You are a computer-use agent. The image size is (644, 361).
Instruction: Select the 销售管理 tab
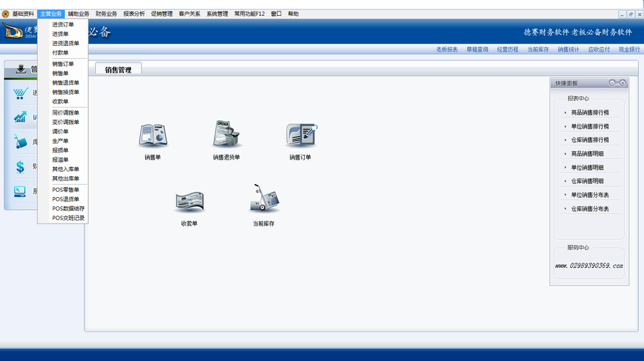point(118,69)
